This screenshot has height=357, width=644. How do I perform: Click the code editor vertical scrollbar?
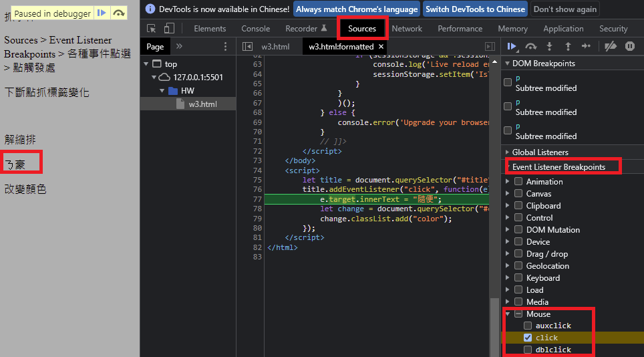pyautogui.click(x=494, y=327)
